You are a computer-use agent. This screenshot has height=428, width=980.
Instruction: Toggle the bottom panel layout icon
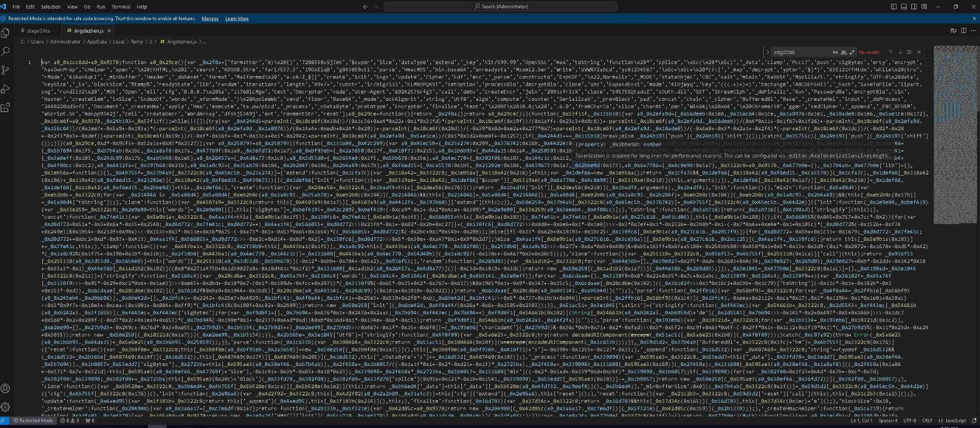coord(904,7)
